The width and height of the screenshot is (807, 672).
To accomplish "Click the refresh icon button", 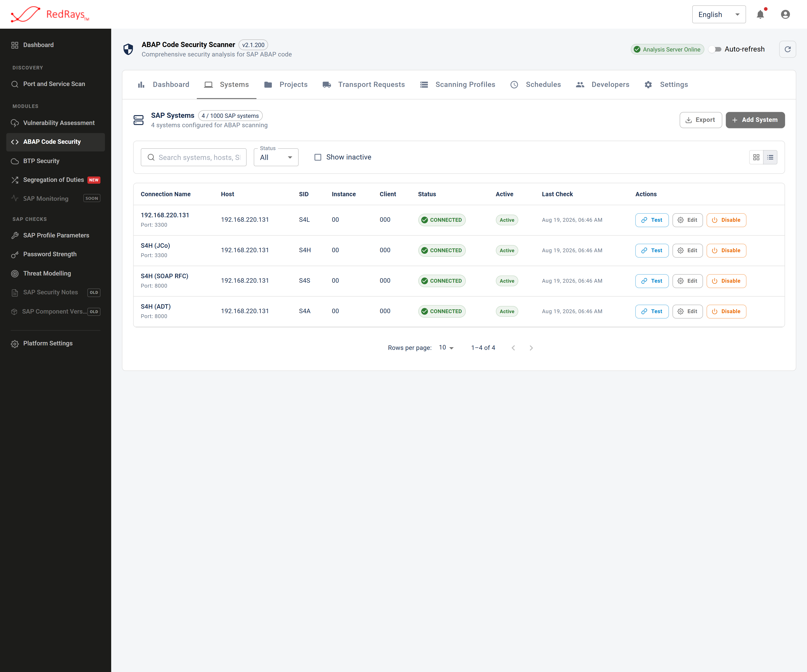I will 787,49.
